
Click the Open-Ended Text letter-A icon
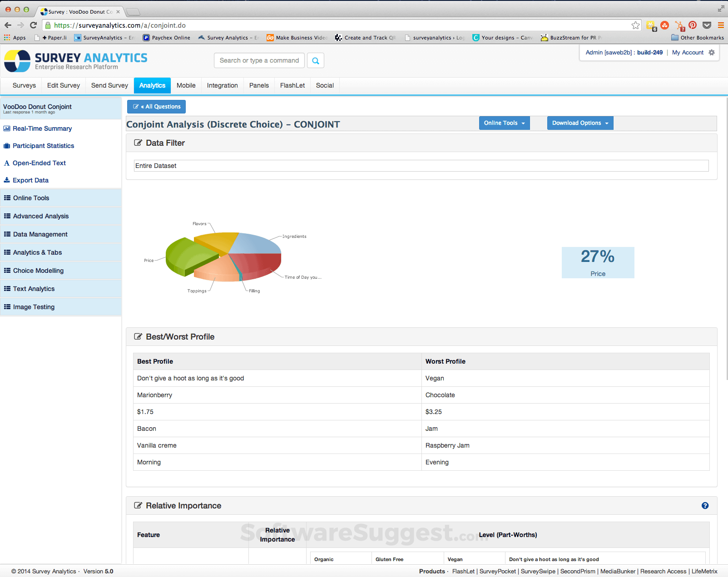click(x=7, y=163)
